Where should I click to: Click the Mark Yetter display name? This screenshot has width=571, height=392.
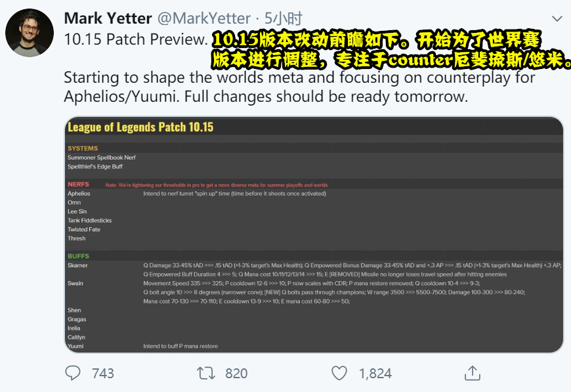pos(108,18)
